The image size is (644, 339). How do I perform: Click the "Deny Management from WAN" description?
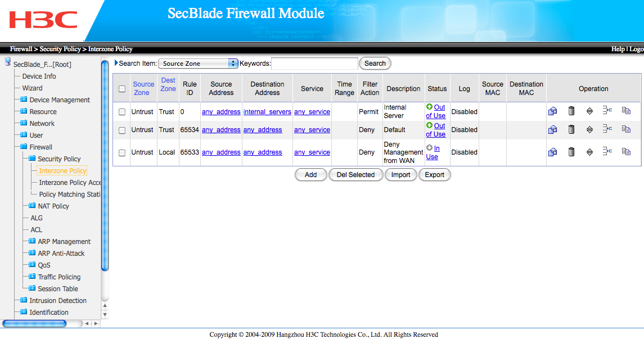pyautogui.click(x=403, y=153)
